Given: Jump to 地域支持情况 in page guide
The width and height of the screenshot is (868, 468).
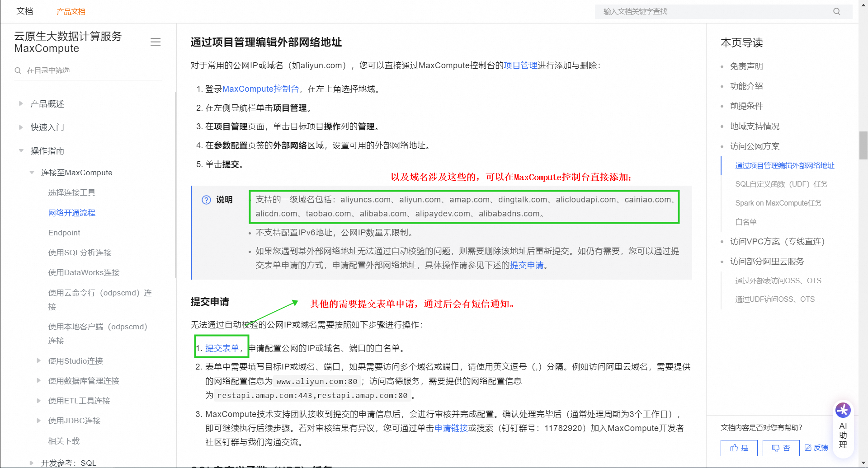Looking at the screenshot, I should coord(755,126).
